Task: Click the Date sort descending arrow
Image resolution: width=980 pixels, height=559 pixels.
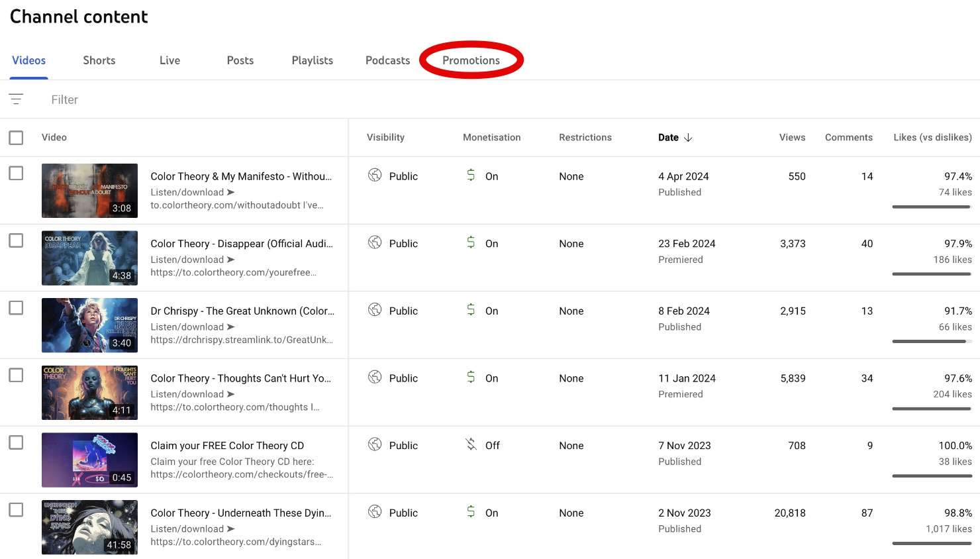Action: tap(688, 137)
